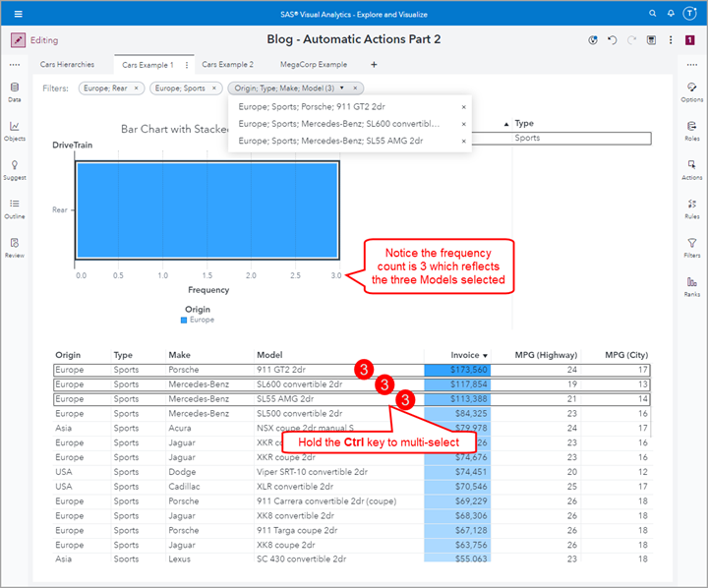Image resolution: width=708 pixels, height=588 pixels.
Task: Remove the Europe; Rear filter chip
Action: [137, 88]
